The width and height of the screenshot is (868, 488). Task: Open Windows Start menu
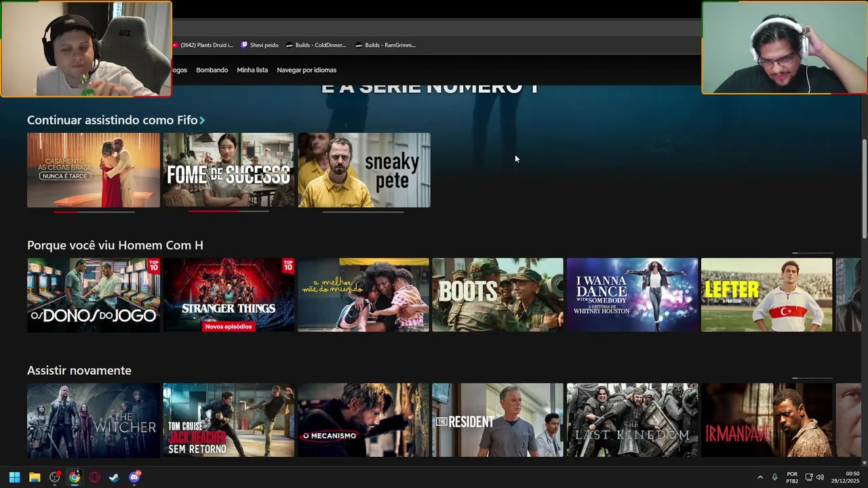coord(14,477)
